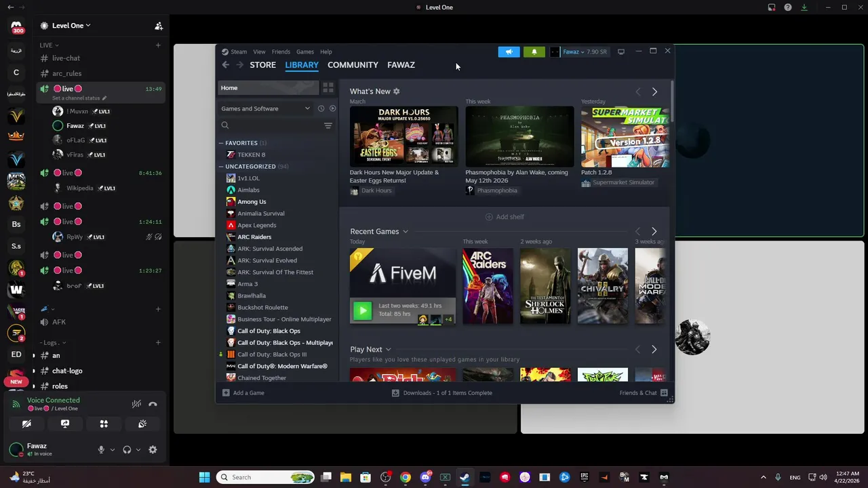Image resolution: width=868 pixels, height=488 pixels.
Task: Open the Steam announcements megaphone button
Action: [x=509, y=52]
